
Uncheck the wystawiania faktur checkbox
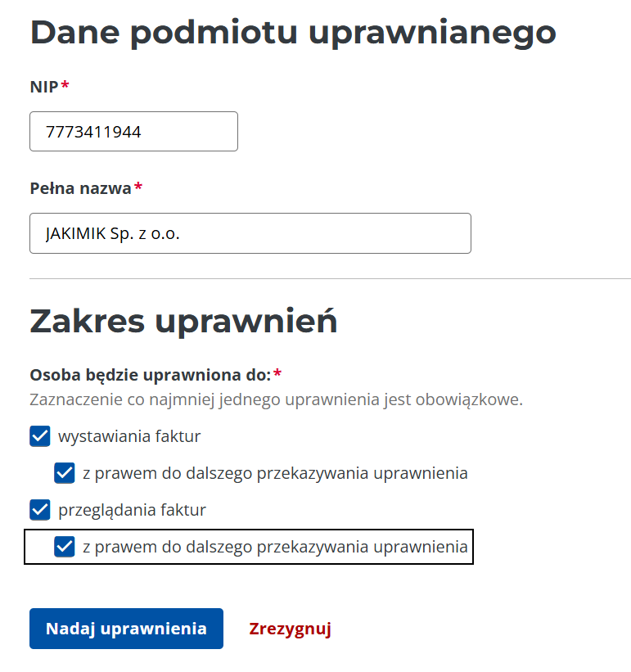[x=40, y=436]
